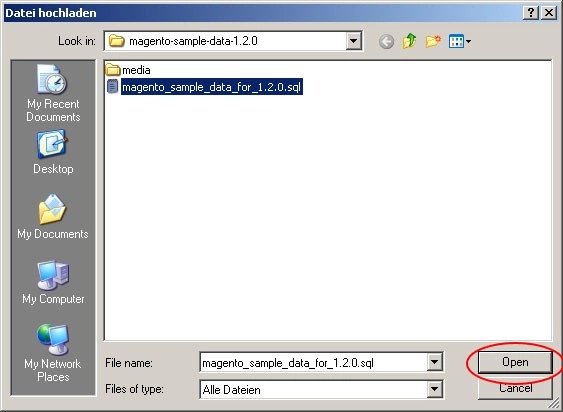The image size is (563, 412).
Task: Create a new folder
Action: click(433, 41)
